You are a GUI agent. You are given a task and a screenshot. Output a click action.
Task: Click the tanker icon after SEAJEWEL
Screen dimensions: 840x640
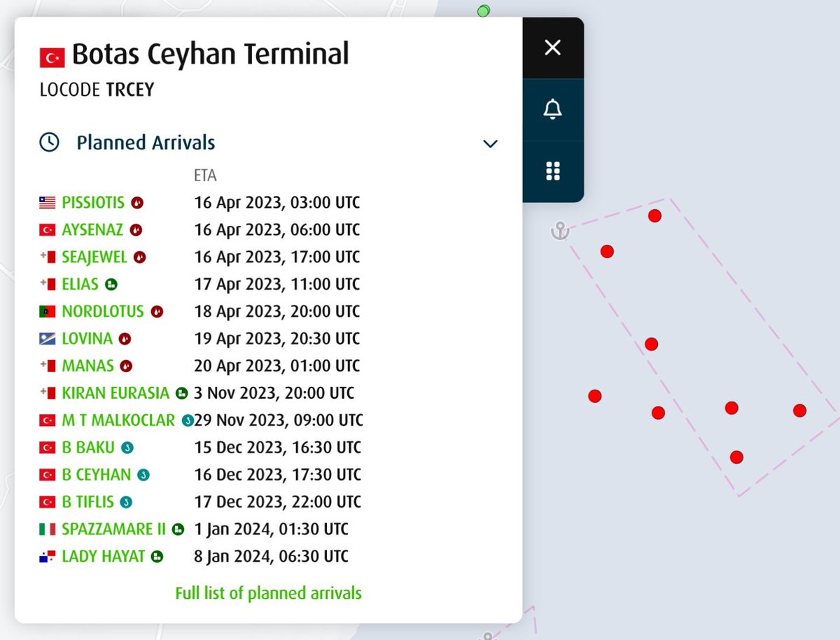pos(140,257)
